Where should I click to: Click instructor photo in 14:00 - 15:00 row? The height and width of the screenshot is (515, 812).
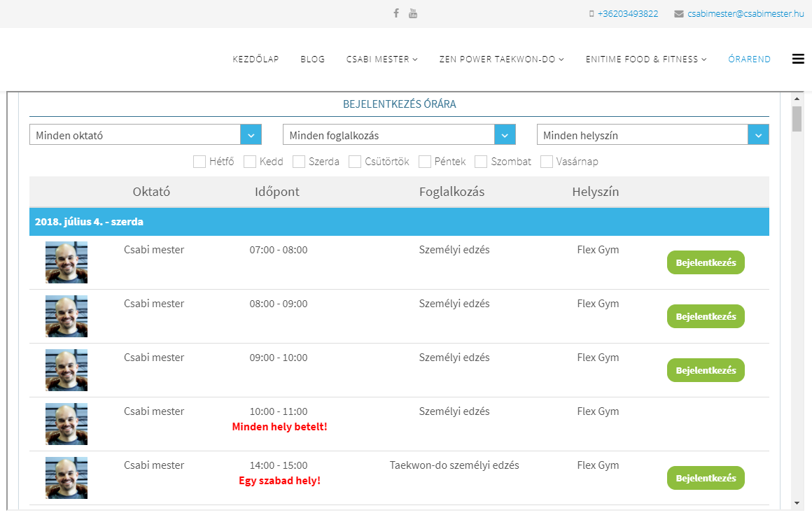(66, 478)
